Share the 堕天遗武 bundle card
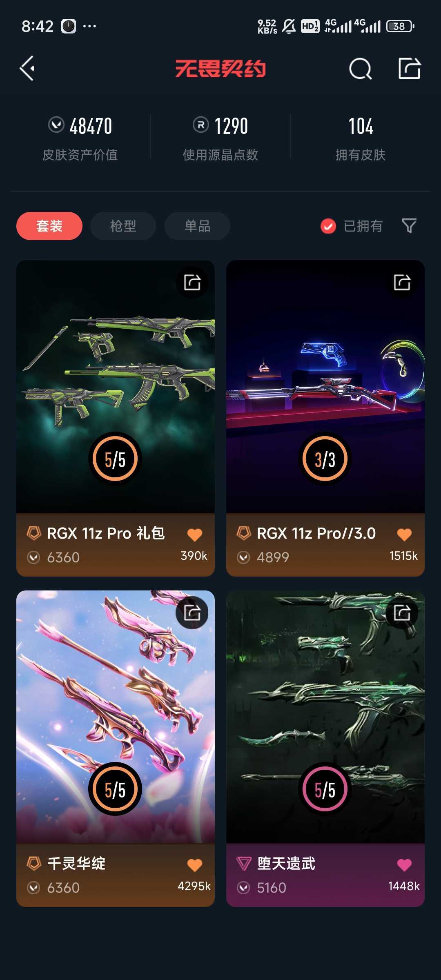Image resolution: width=441 pixels, height=980 pixels. tap(402, 612)
